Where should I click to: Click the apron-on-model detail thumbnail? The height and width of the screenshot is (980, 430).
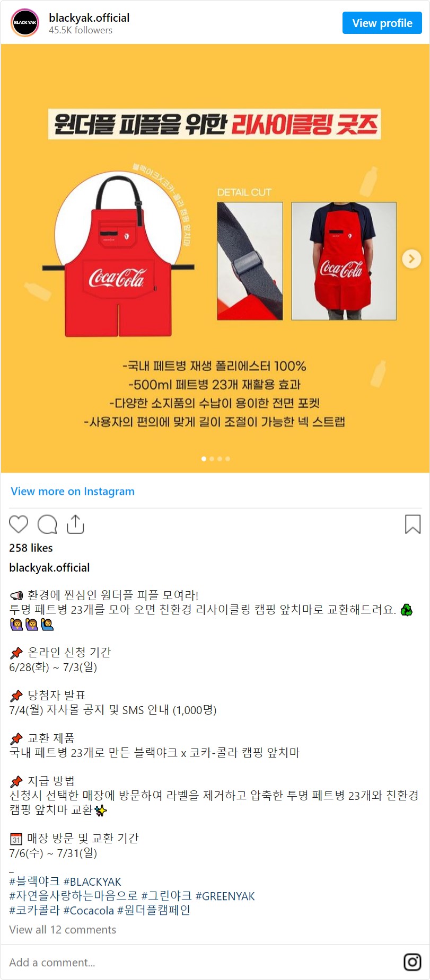click(x=344, y=261)
